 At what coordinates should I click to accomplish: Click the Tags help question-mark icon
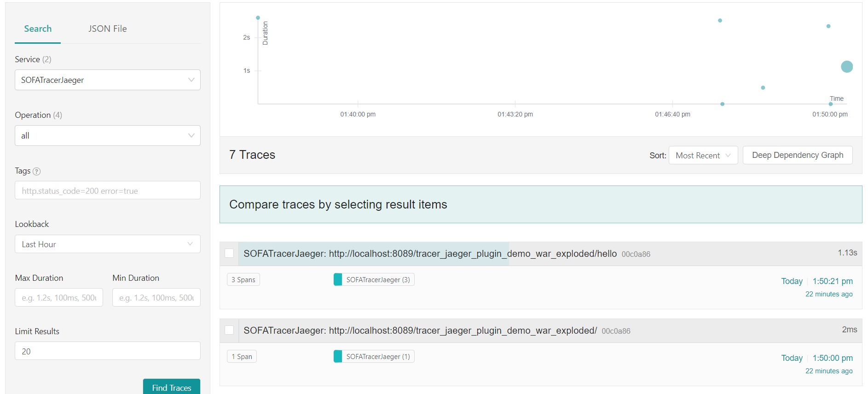click(37, 171)
